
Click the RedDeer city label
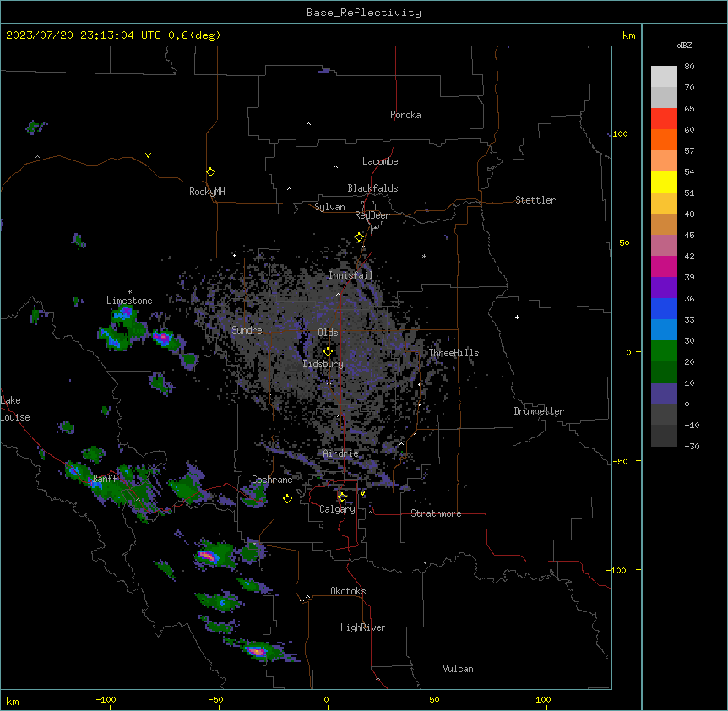point(372,215)
